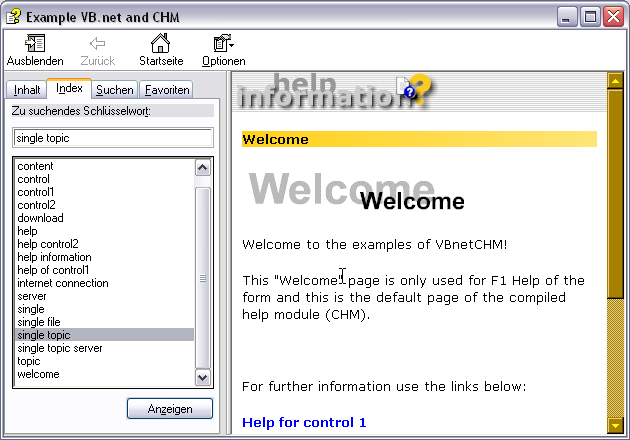Click the Ausblenden hide-pane toolbar icon

35,44
